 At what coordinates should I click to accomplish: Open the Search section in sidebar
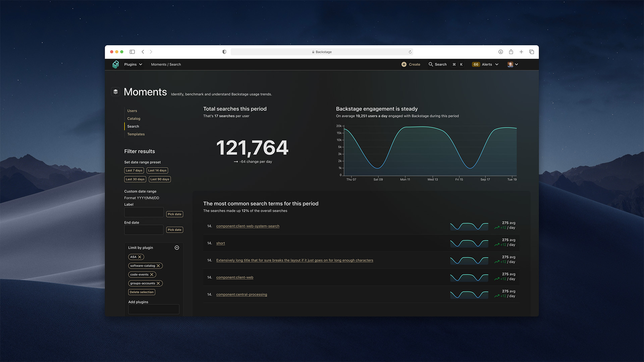pos(133,126)
